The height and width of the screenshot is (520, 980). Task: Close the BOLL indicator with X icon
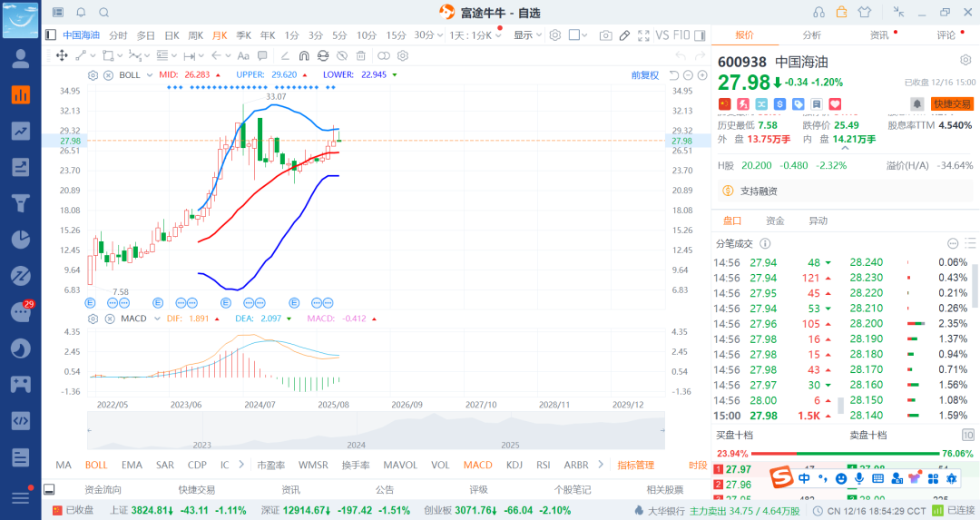pos(107,75)
